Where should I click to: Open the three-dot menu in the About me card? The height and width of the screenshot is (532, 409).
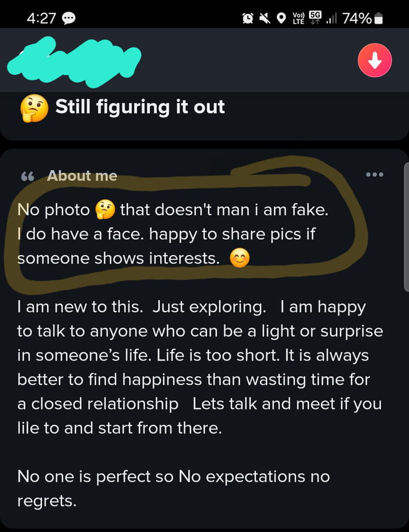click(375, 175)
